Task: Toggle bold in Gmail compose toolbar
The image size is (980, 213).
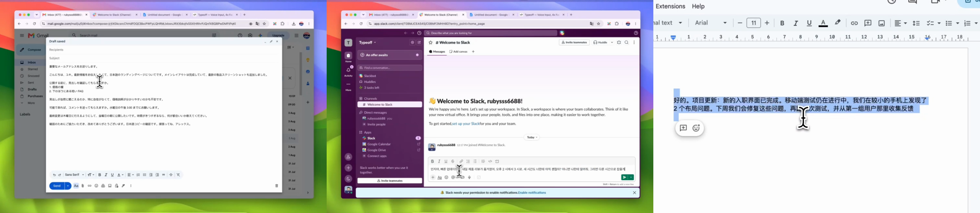Action: click(x=100, y=175)
